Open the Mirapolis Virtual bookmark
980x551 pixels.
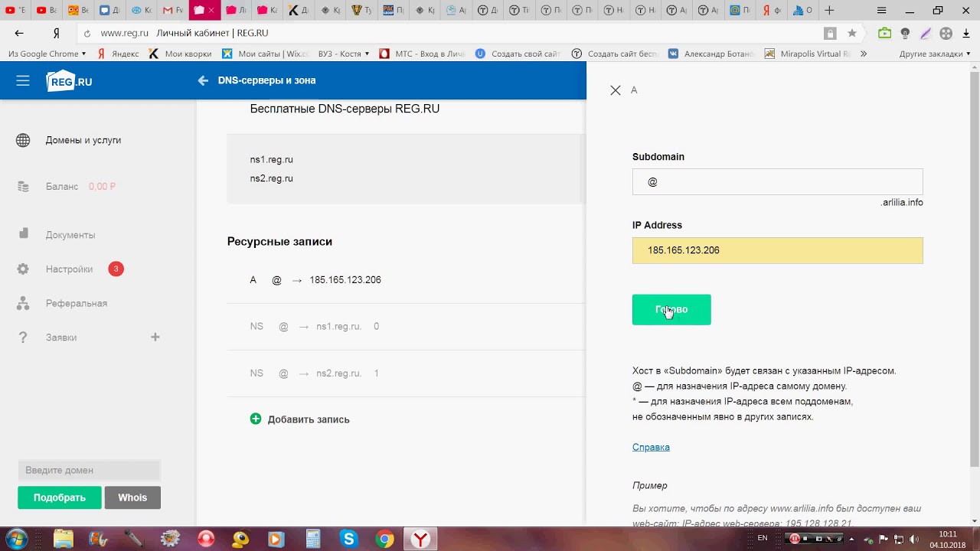808,54
